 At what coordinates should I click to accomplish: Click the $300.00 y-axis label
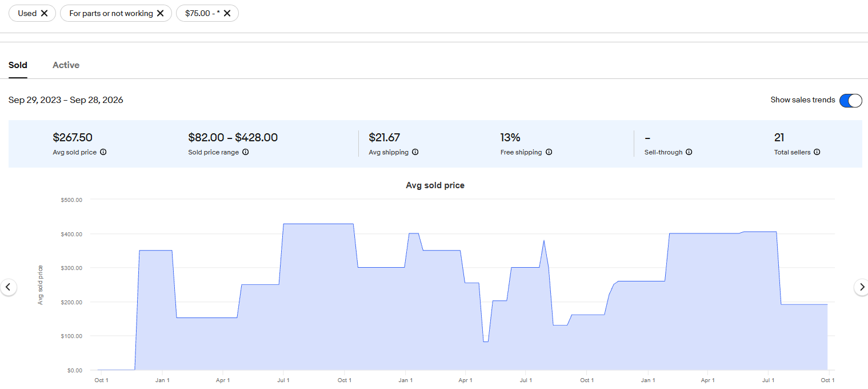click(x=71, y=268)
